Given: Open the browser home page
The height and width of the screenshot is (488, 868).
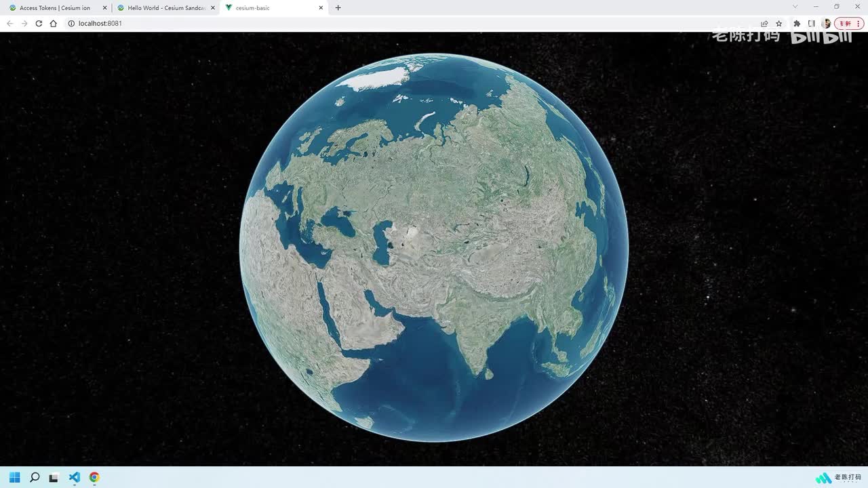Looking at the screenshot, I should [x=54, y=23].
